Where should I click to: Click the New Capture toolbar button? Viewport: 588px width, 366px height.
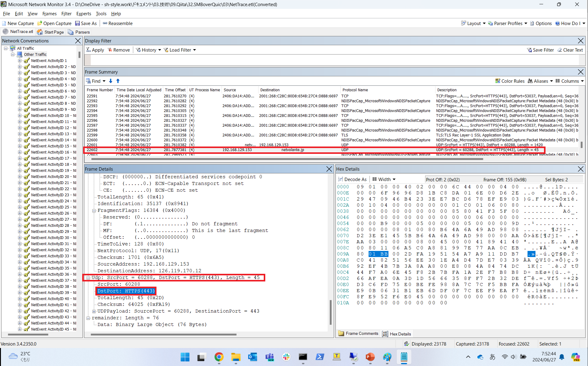18,23
